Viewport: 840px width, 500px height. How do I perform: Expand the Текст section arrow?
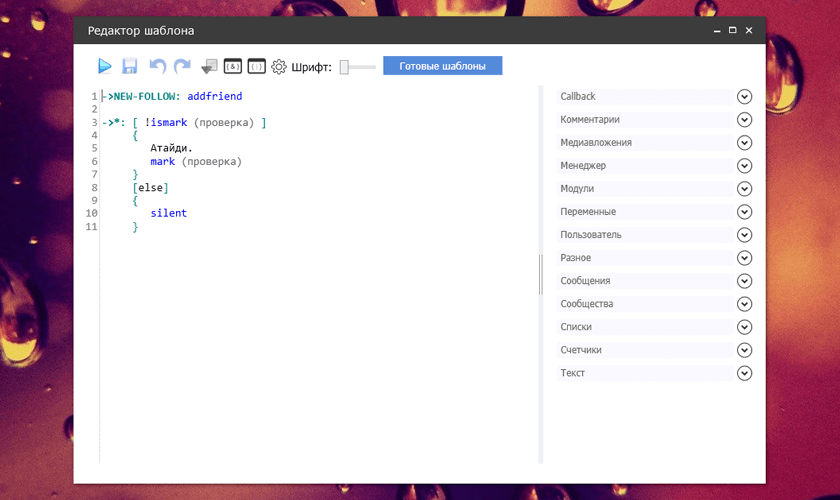point(744,373)
